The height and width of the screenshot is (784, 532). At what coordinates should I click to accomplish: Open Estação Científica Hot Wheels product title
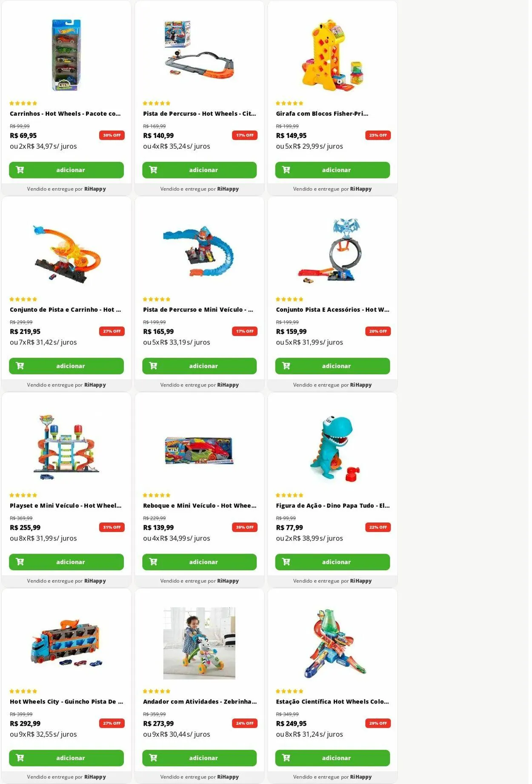pyautogui.click(x=332, y=701)
